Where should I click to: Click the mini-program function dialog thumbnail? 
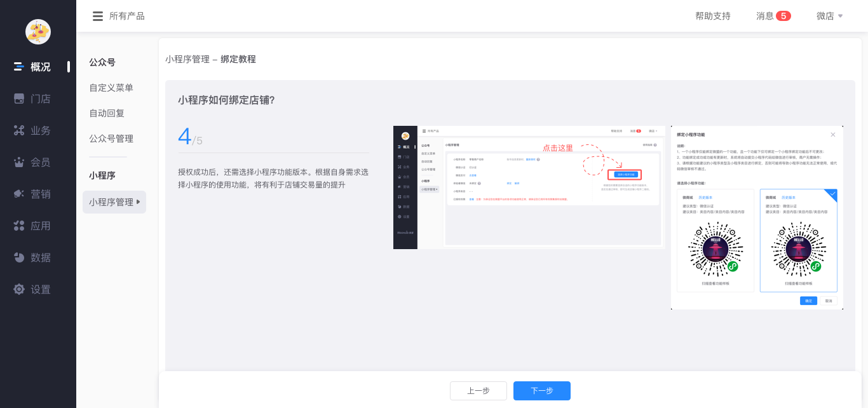point(757,217)
